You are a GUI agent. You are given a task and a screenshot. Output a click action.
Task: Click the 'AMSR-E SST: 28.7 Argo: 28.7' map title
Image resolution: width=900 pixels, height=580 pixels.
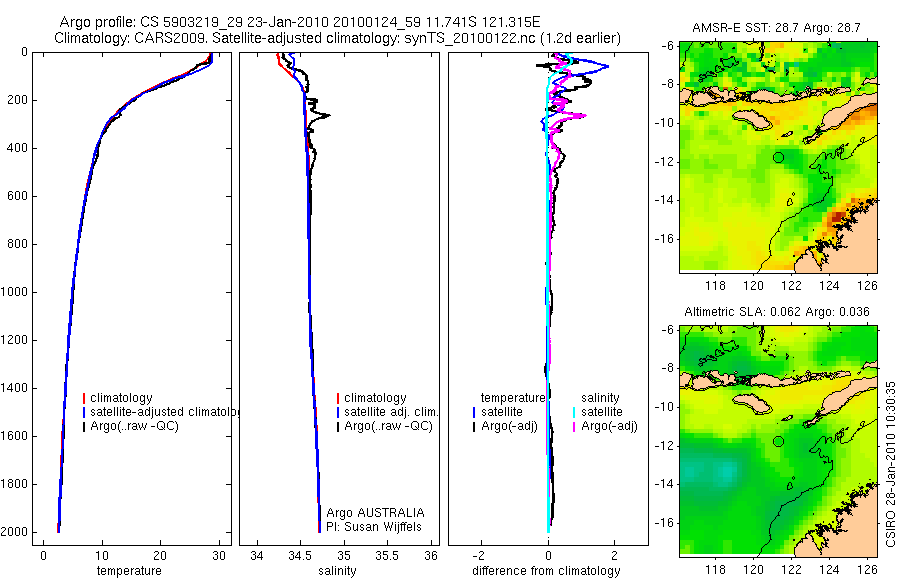[x=776, y=28]
